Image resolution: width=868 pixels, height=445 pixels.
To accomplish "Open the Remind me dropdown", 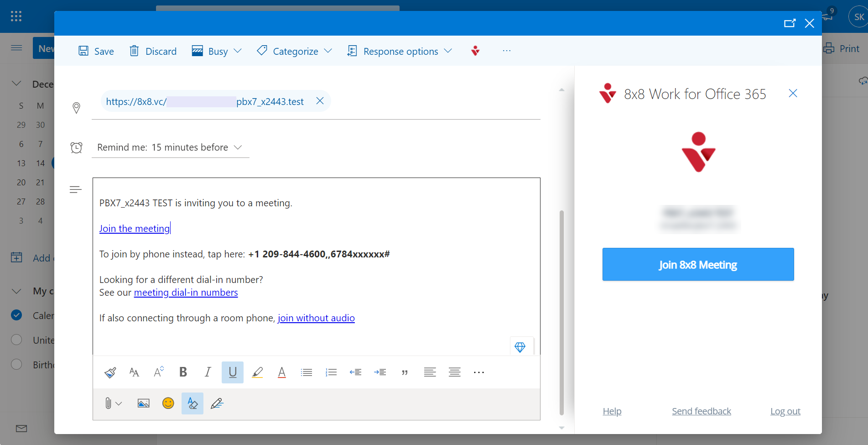I will (171, 147).
